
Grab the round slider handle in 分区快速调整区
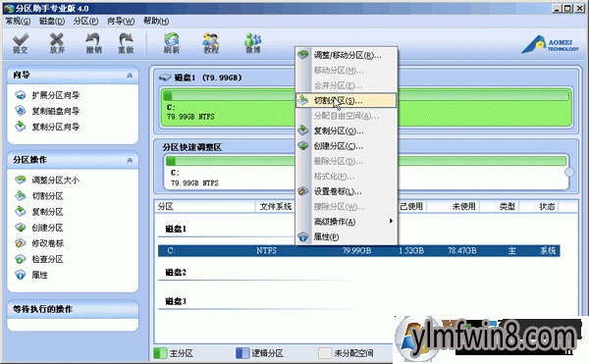pos(569,172)
